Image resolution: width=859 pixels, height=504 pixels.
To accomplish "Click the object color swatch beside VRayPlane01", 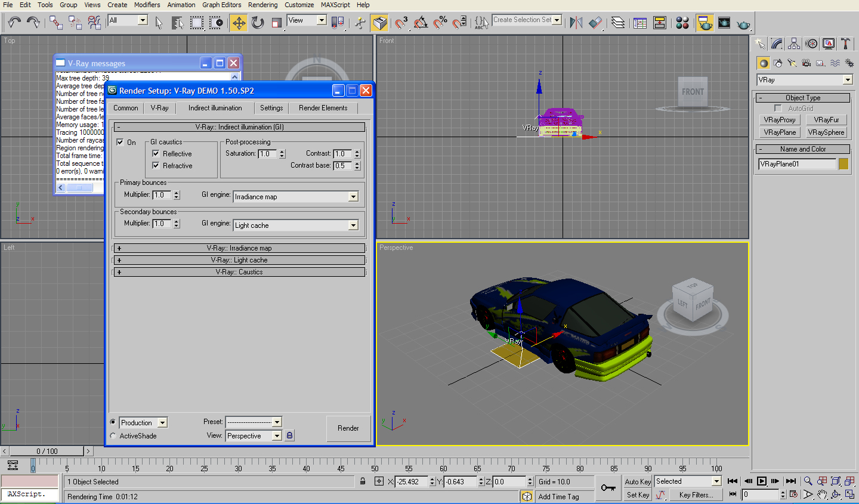I will click(843, 164).
